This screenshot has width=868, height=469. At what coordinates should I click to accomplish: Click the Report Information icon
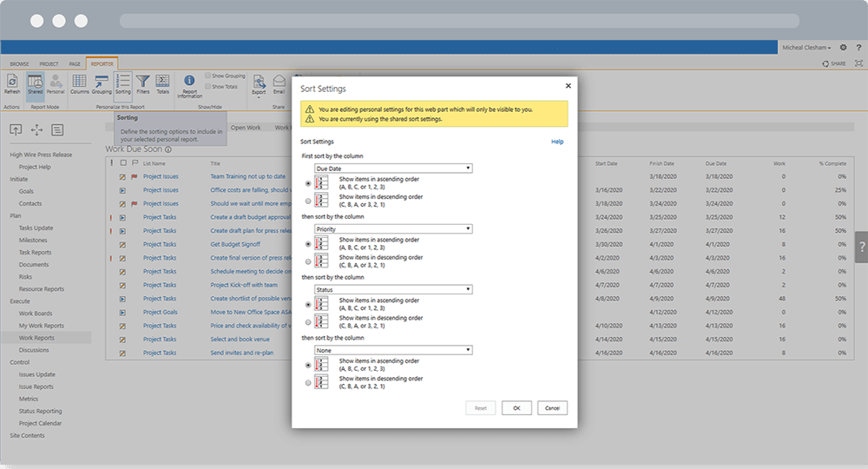189,83
